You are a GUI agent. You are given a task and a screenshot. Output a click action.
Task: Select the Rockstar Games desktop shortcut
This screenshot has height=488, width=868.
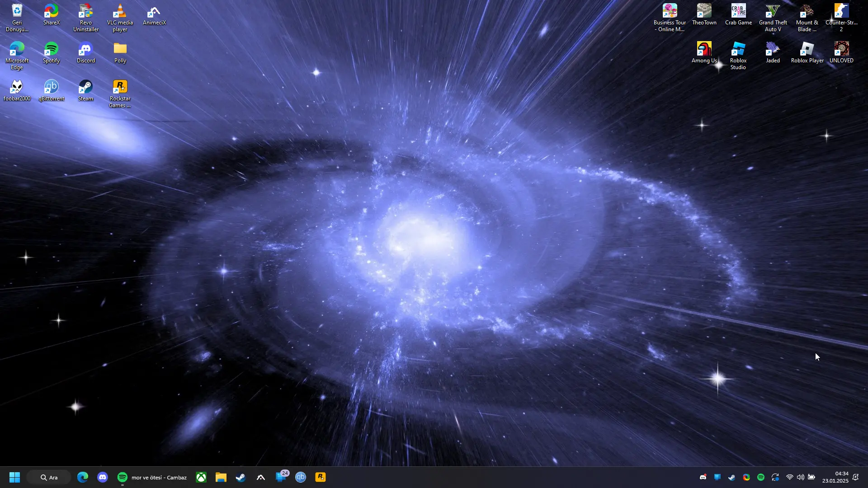(x=120, y=94)
